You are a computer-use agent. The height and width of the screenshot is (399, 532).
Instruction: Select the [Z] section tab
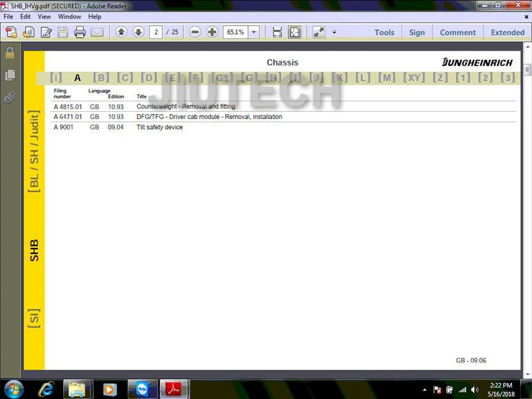440,78
